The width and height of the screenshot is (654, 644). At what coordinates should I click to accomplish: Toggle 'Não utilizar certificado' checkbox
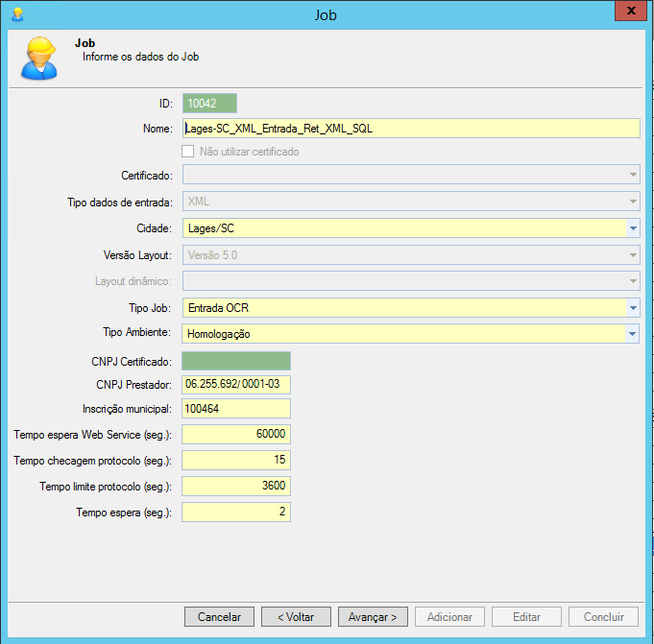[188, 152]
